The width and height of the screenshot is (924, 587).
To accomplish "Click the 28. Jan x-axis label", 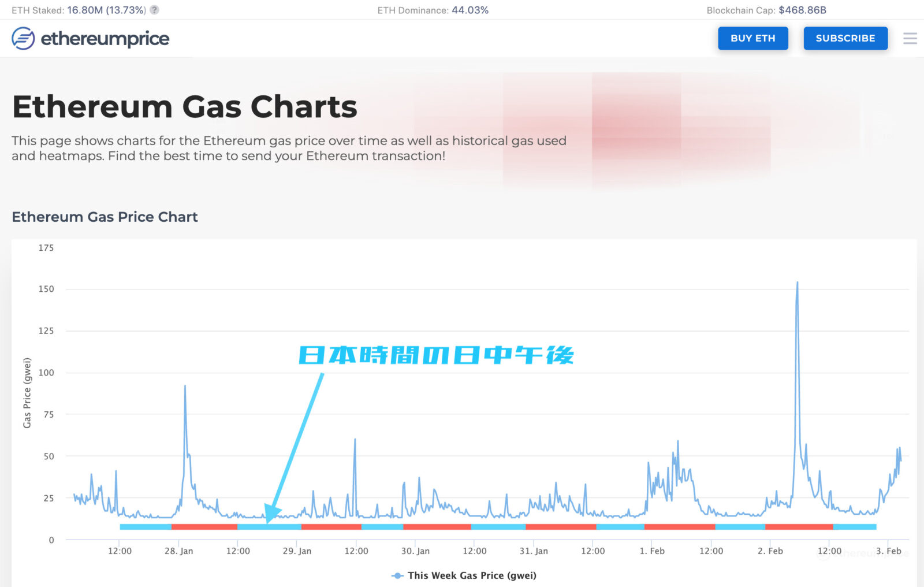I will [x=178, y=551].
